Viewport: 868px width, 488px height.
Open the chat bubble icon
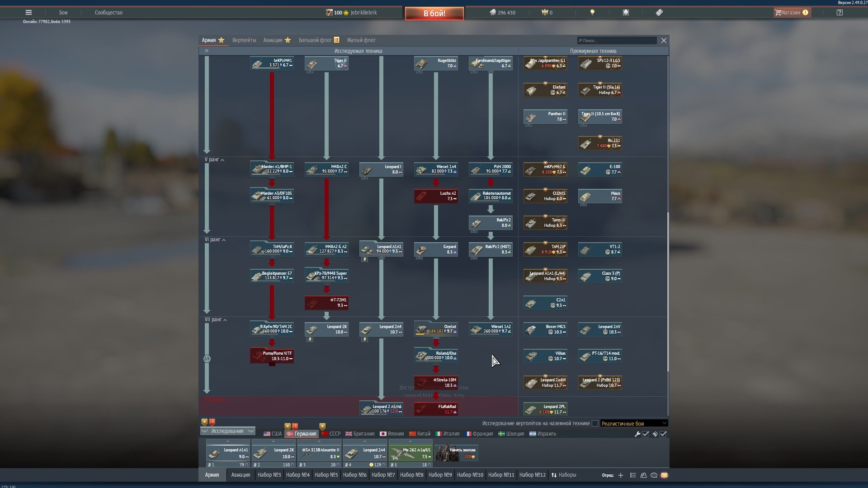654,475
